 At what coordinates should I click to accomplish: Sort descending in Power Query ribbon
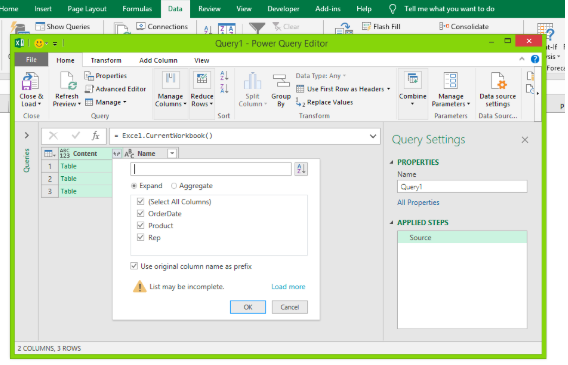(224, 88)
